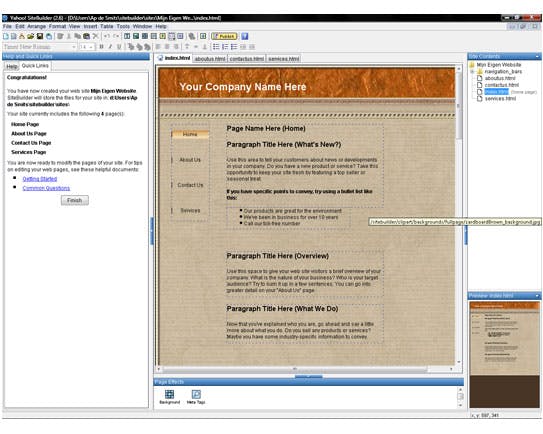
Task: Switch to the aboutus.html tab
Action: click(x=210, y=59)
